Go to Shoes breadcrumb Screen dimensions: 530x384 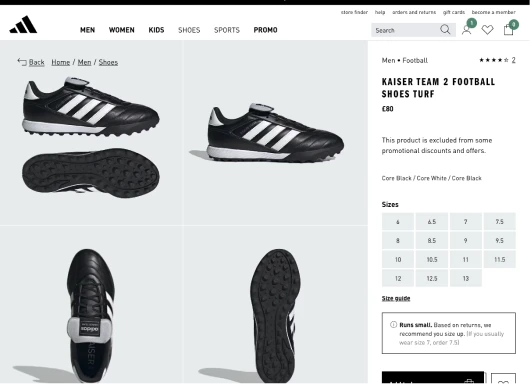point(108,62)
